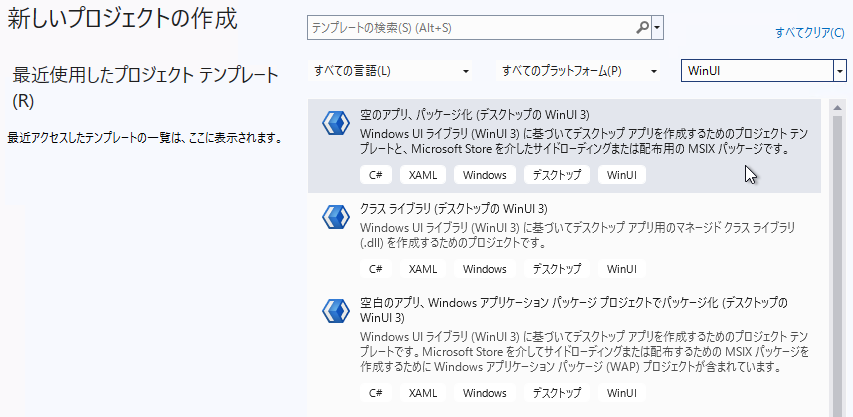This screenshot has height=417, width=853.
Task: Click the template list scrollbar up arrow
Action: (x=837, y=107)
